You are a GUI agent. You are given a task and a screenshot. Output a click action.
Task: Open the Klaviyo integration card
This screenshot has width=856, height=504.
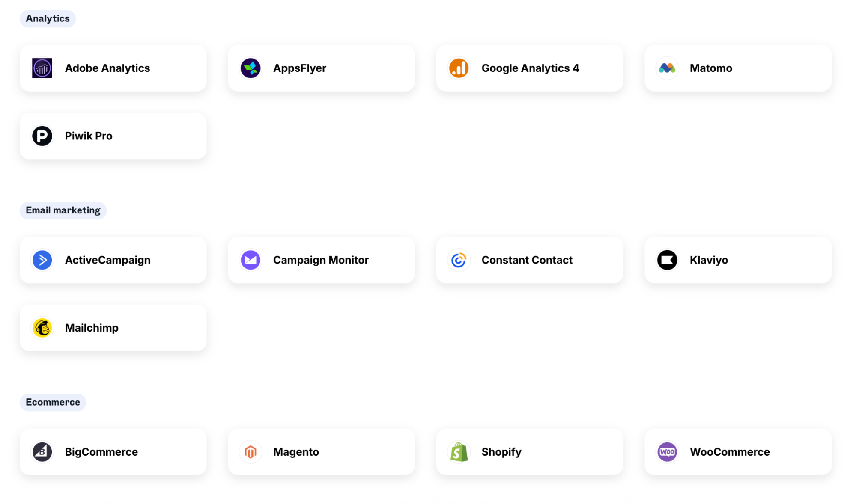[737, 260]
